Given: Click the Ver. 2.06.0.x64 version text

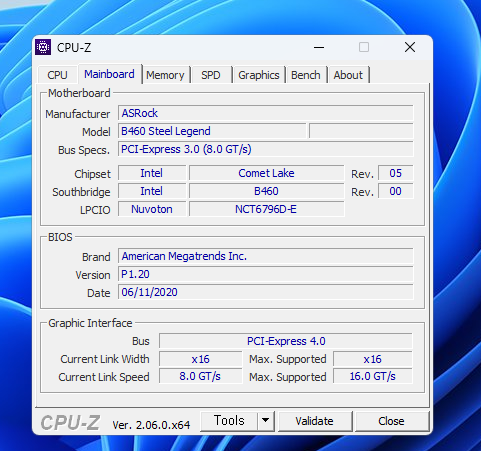Looking at the screenshot, I should pos(151,425).
